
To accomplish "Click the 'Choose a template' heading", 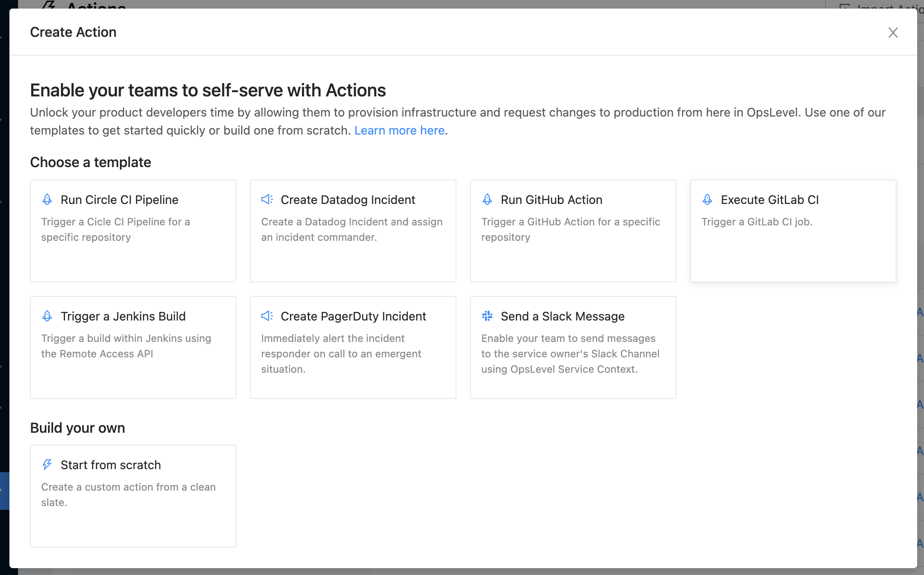I will pyautogui.click(x=90, y=162).
